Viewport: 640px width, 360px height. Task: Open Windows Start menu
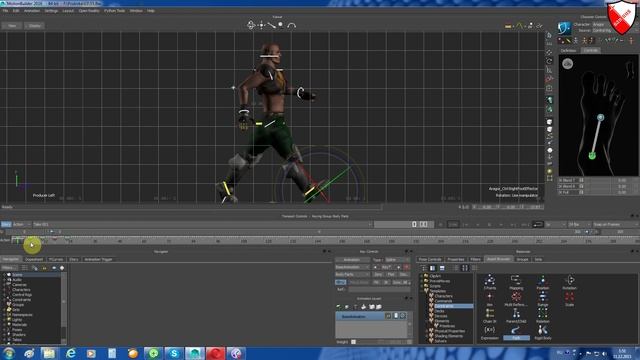8,353
